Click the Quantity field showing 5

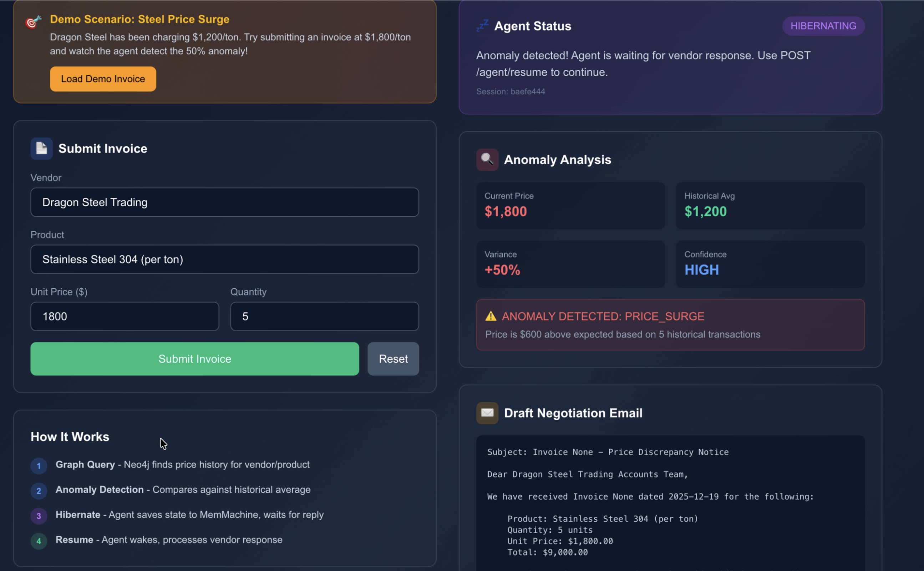coord(324,316)
